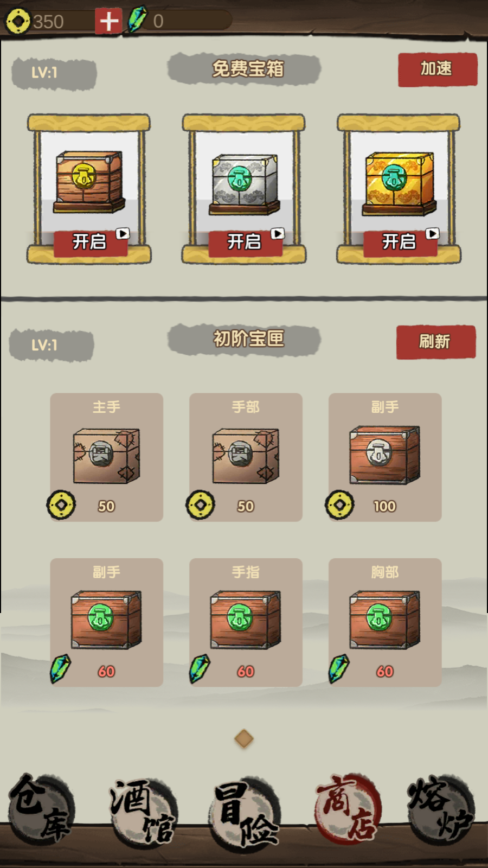The height and width of the screenshot is (868, 488).
Task: Buy the 胸部 chest for 60 gems
Action: pyautogui.click(x=385, y=622)
